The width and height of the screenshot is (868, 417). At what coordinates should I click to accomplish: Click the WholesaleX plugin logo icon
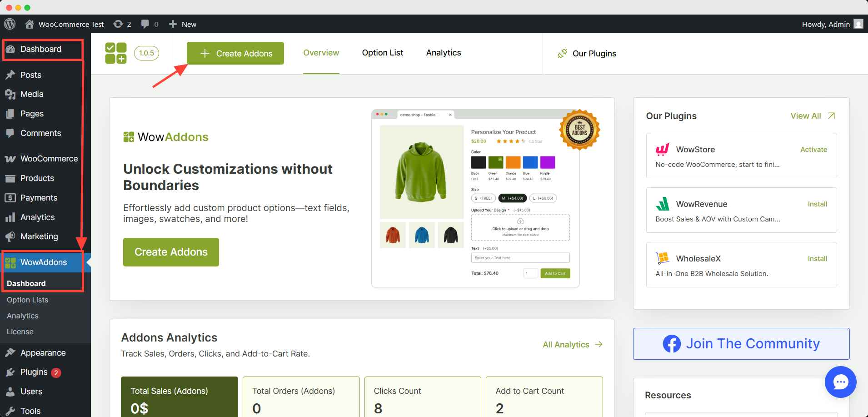(x=663, y=258)
